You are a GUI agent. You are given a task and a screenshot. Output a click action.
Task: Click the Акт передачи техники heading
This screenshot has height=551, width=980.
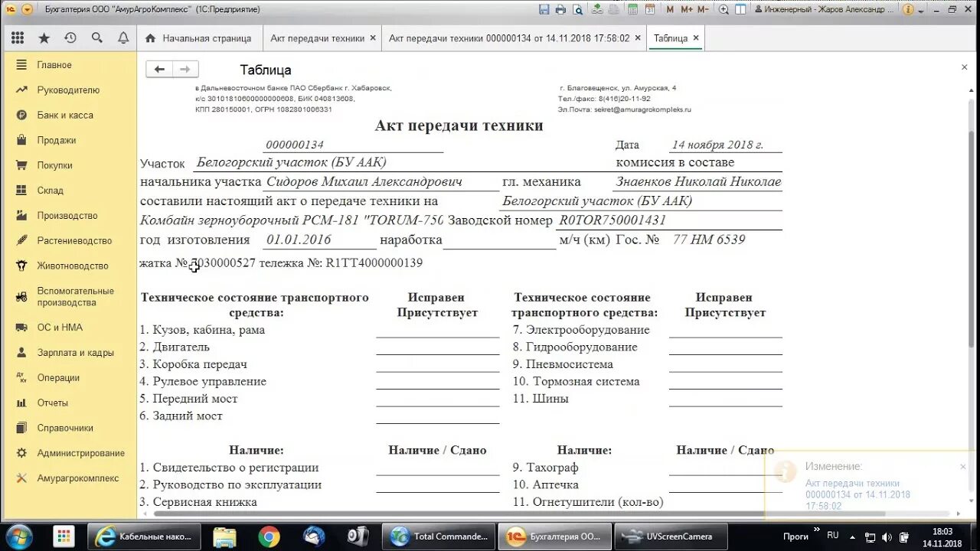(459, 126)
